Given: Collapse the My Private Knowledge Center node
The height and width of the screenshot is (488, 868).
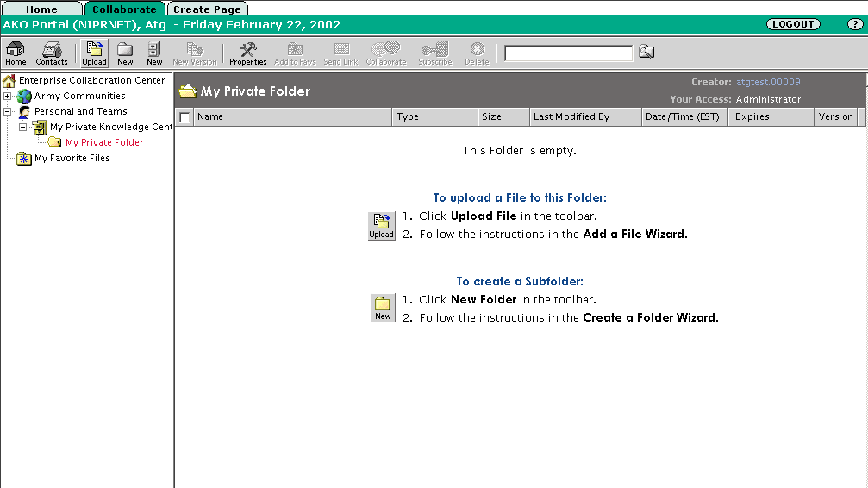Looking at the screenshot, I should (x=23, y=128).
